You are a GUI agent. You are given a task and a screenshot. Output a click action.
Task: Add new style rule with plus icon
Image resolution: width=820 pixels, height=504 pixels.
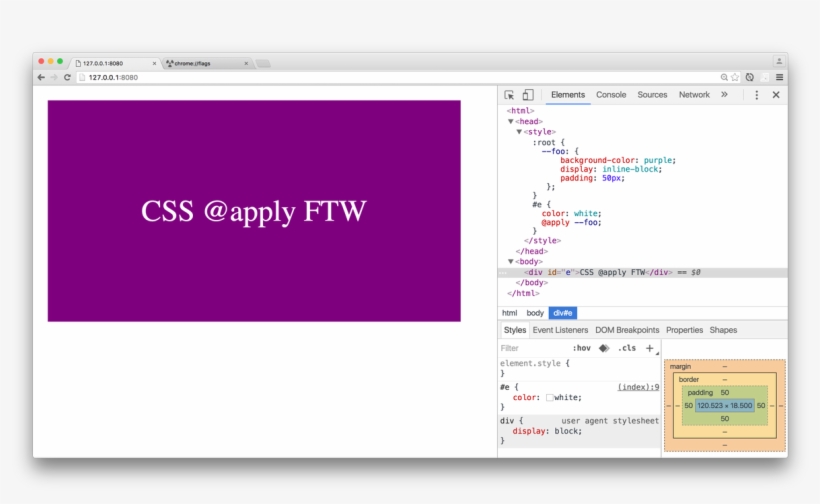coord(649,348)
